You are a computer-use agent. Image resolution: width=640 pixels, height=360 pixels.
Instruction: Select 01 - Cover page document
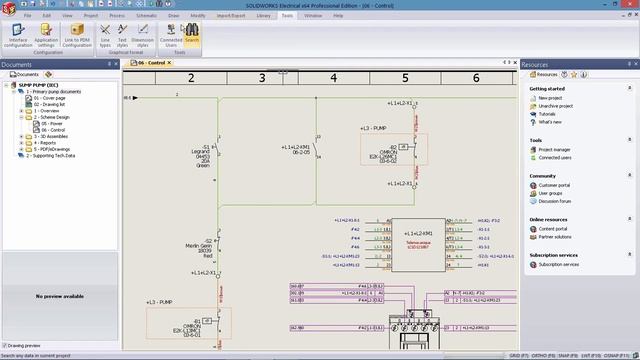tap(49, 98)
